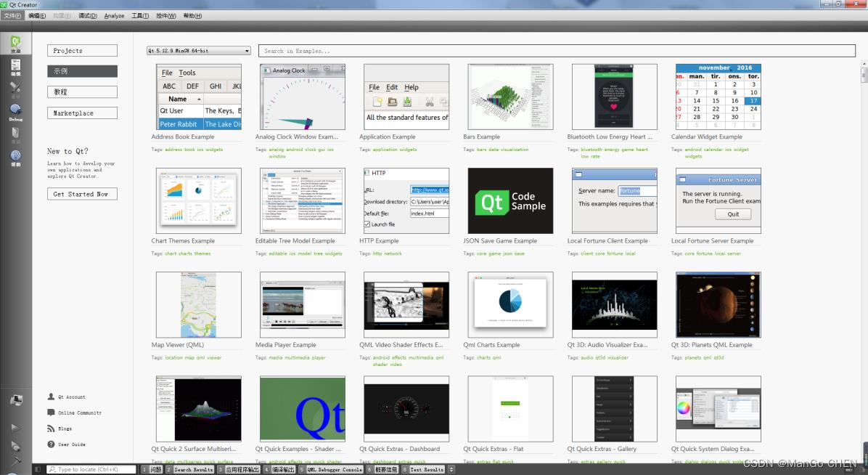Image resolution: width=868 pixels, height=475 pixels.
Task: Show the 概要信息 output pane
Action: [x=382, y=469]
